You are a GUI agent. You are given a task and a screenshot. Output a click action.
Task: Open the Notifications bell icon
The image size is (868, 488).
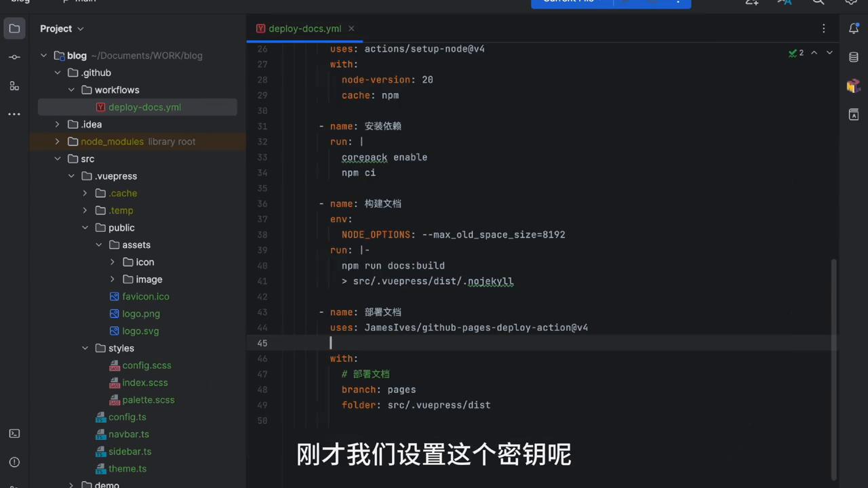point(854,28)
